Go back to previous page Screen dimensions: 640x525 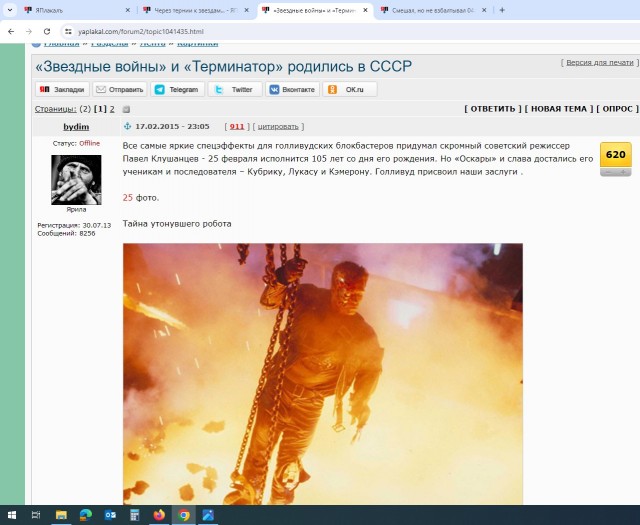point(11,31)
